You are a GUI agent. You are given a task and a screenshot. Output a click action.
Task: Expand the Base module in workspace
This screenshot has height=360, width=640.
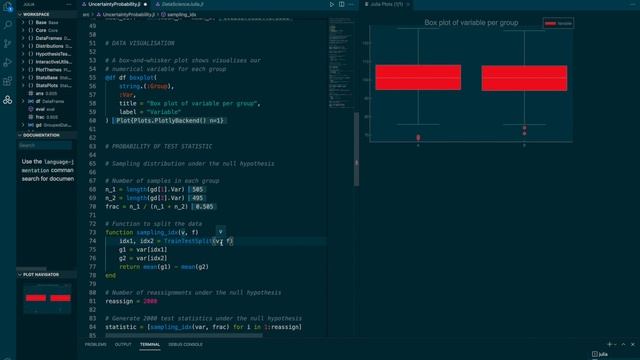pyautogui.click(x=23, y=22)
